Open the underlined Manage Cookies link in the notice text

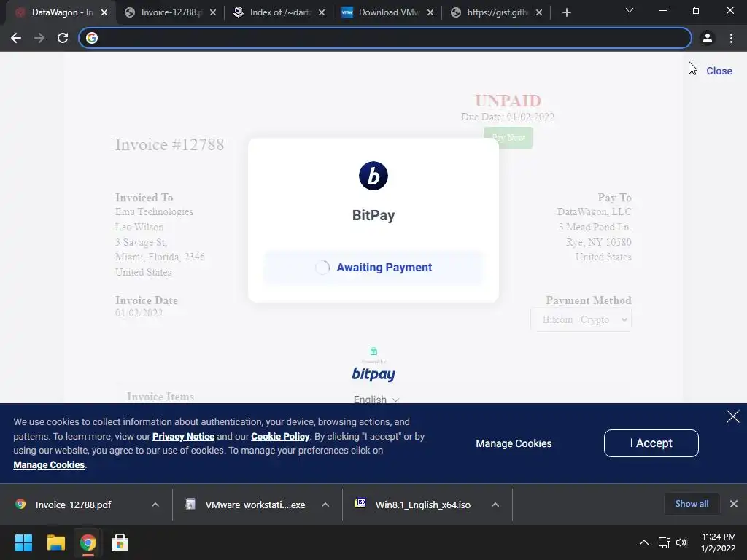point(49,465)
